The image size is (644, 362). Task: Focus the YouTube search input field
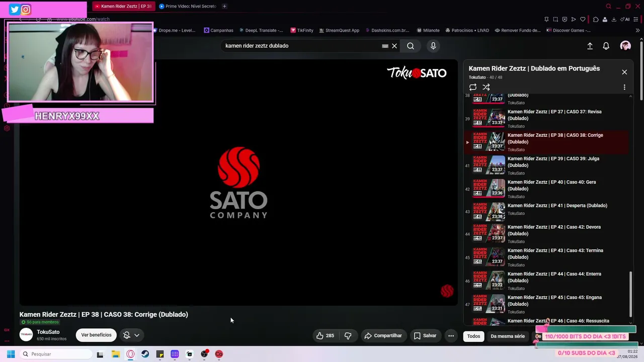pyautogui.click(x=302, y=46)
